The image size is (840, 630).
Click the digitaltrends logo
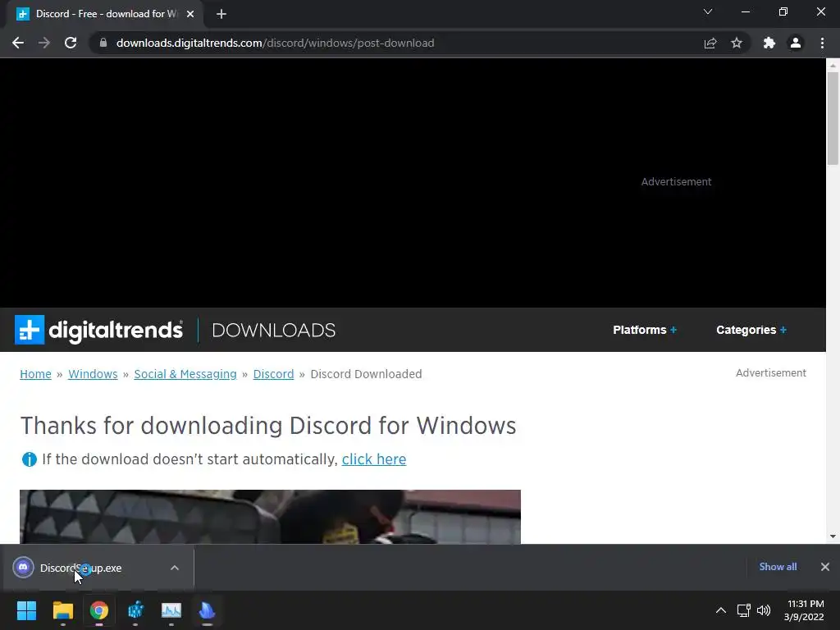98,330
